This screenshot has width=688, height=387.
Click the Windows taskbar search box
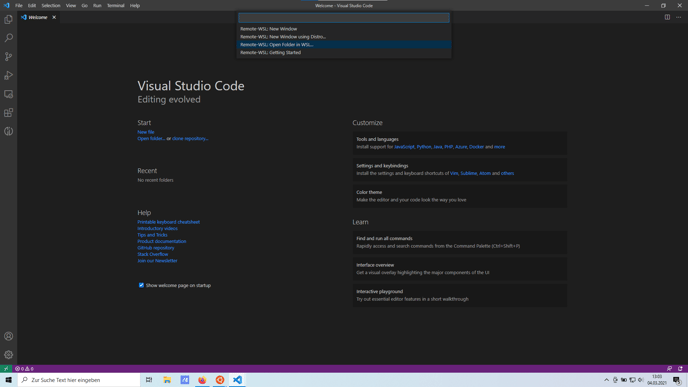click(x=79, y=380)
